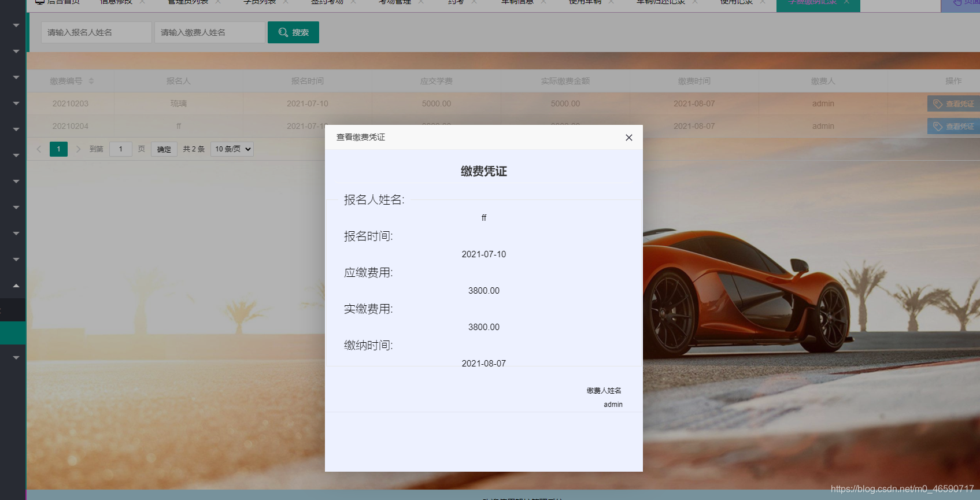Open 查看凭证 for payment 20210204

point(954,126)
